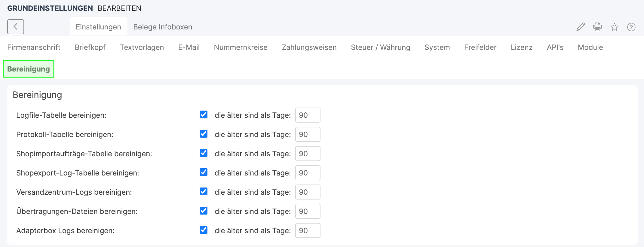Click the Bereinigung panel heading

[x=37, y=95]
